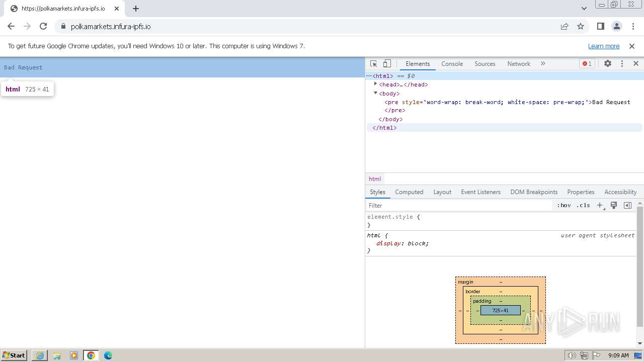The image size is (644, 362).
Task: Click the Bad Request page text
Action: click(x=23, y=67)
